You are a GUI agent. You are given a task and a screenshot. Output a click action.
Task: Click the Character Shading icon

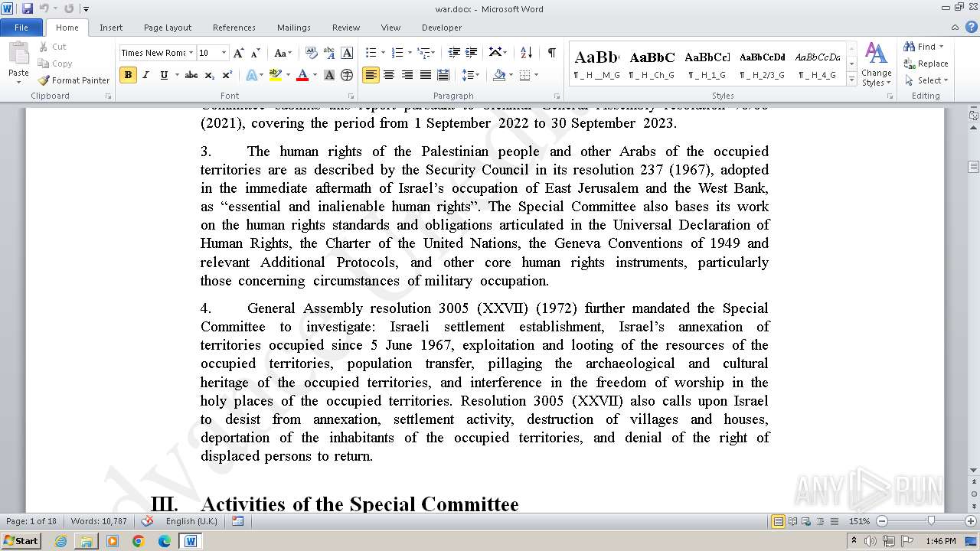point(329,75)
